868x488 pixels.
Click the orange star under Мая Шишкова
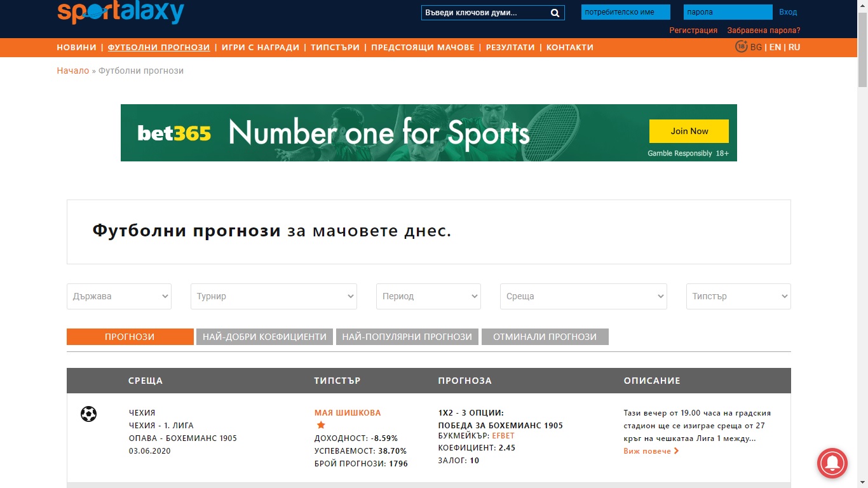(321, 425)
